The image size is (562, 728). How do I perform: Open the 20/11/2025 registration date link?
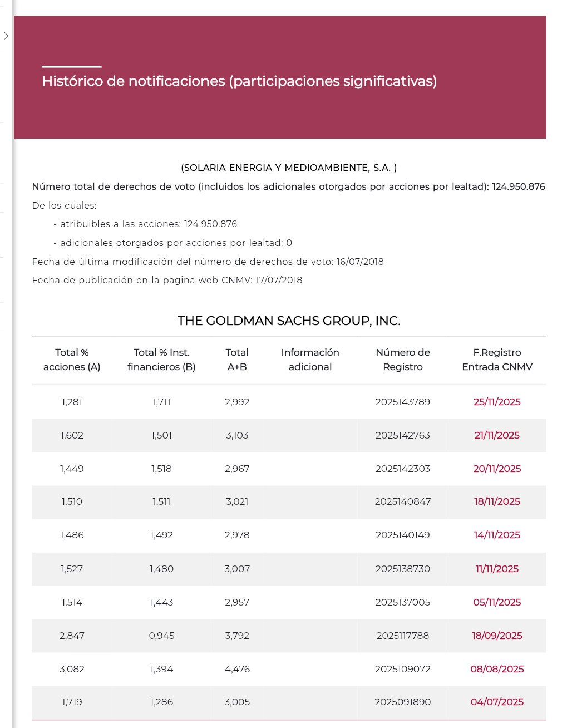[497, 469]
